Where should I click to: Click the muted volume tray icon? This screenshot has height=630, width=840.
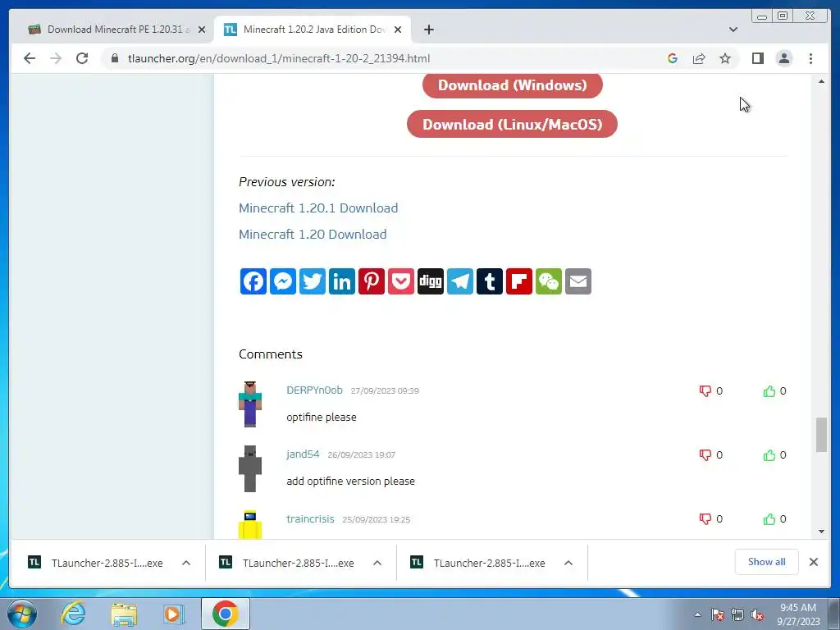pyautogui.click(x=757, y=615)
